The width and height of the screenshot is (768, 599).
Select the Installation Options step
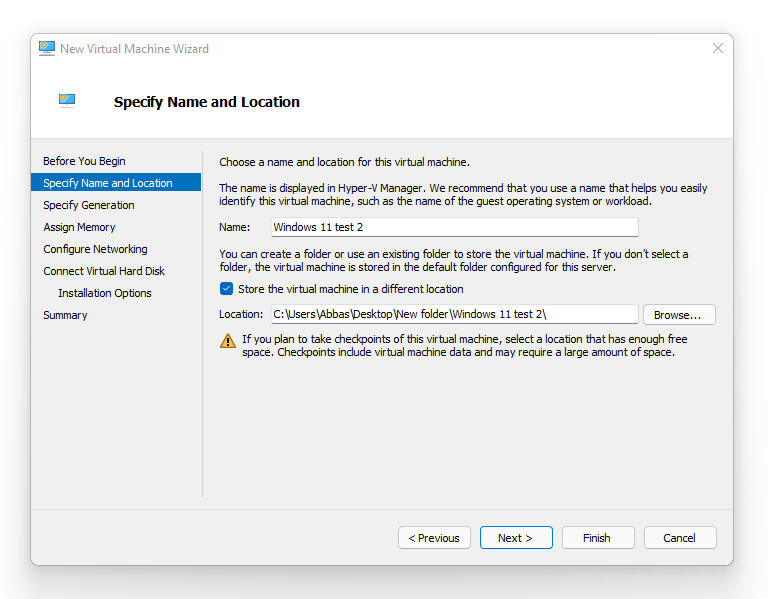point(105,293)
